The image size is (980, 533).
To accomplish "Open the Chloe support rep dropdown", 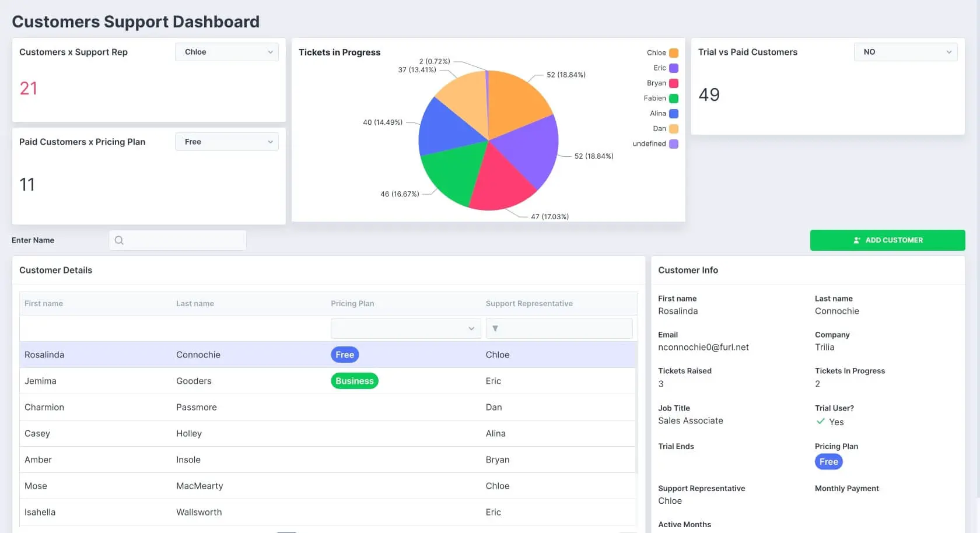I will click(226, 52).
